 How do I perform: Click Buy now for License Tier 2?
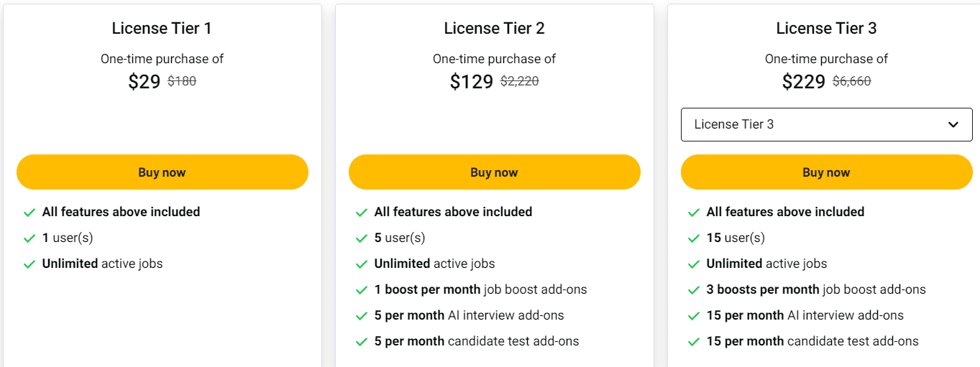click(x=494, y=172)
